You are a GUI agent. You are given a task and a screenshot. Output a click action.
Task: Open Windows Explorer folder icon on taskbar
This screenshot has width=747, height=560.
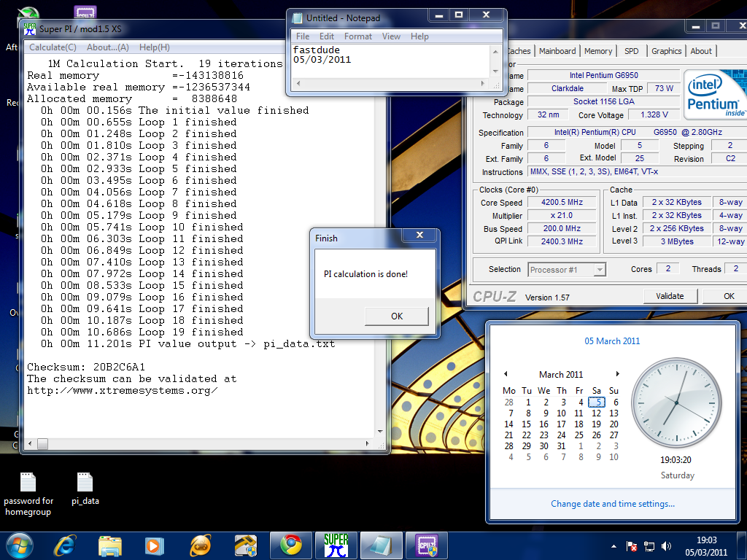[x=110, y=545]
